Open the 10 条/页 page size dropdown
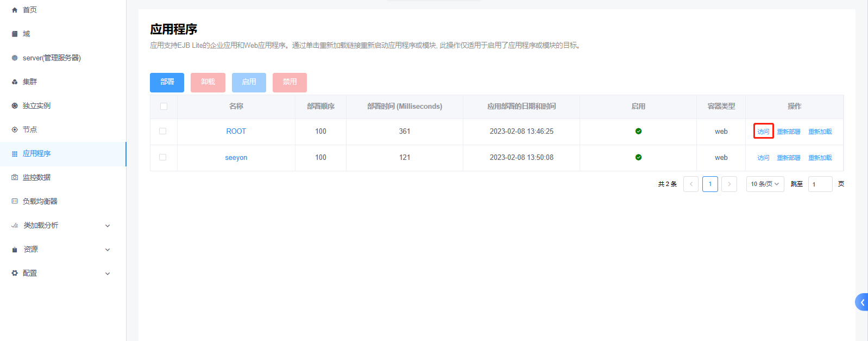The height and width of the screenshot is (341, 868). tap(765, 184)
